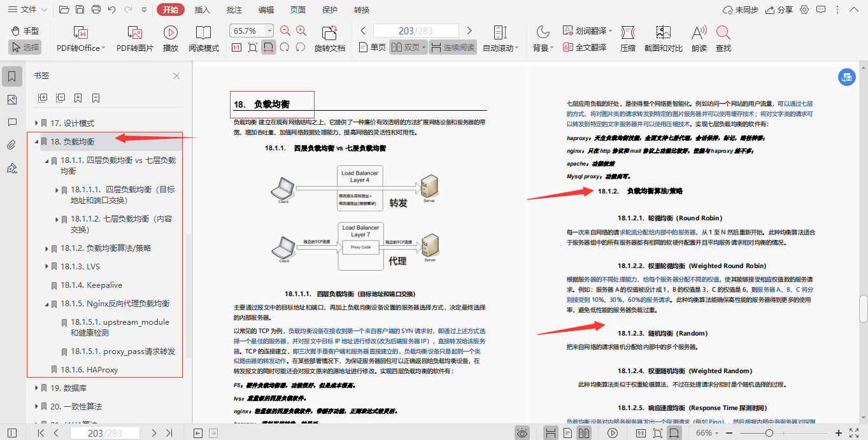Open the settings gear icon
Image resolution: width=868 pixels, height=440 pixels.
[x=804, y=10]
